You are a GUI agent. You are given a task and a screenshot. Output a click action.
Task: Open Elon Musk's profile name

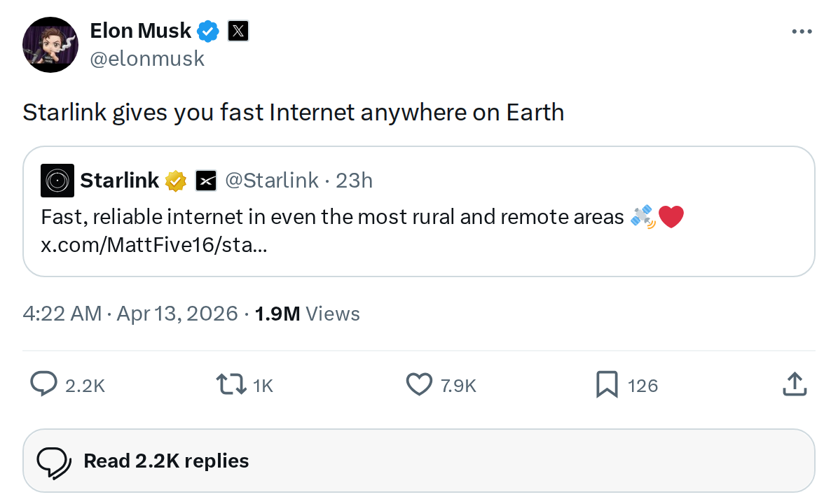pyautogui.click(x=139, y=31)
